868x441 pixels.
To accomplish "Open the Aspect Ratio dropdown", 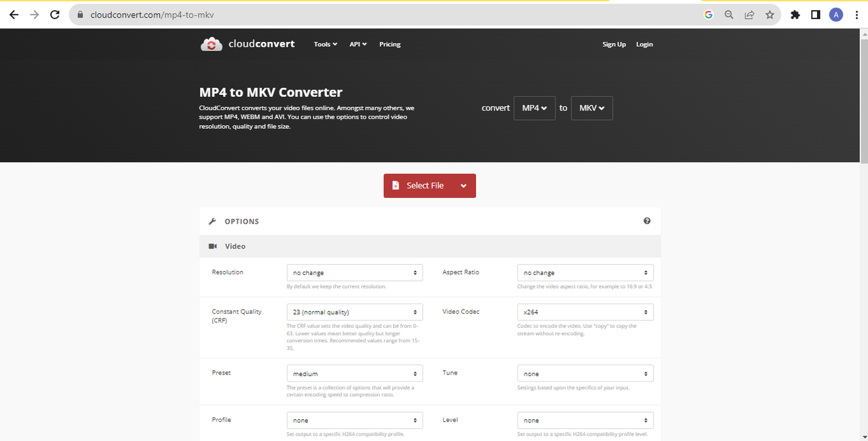I will pos(585,272).
